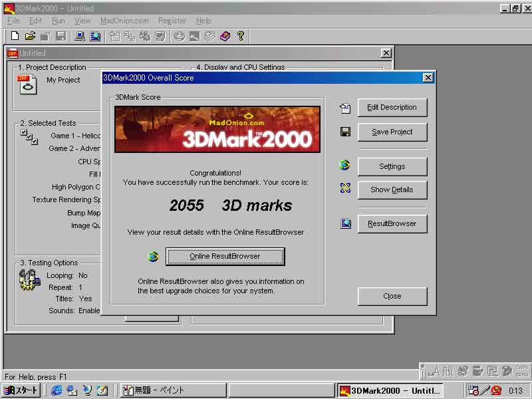Click the New project toolbar icon

[x=15, y=36]
